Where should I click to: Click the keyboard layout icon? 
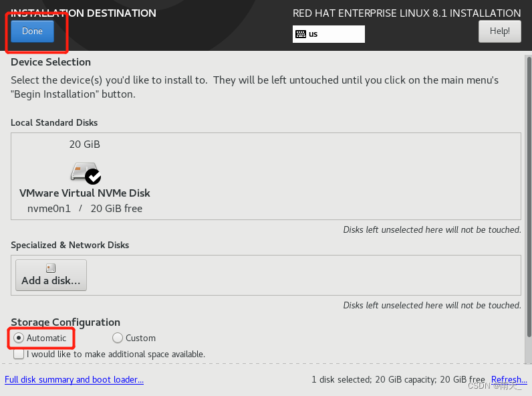[x=301, y=34]
